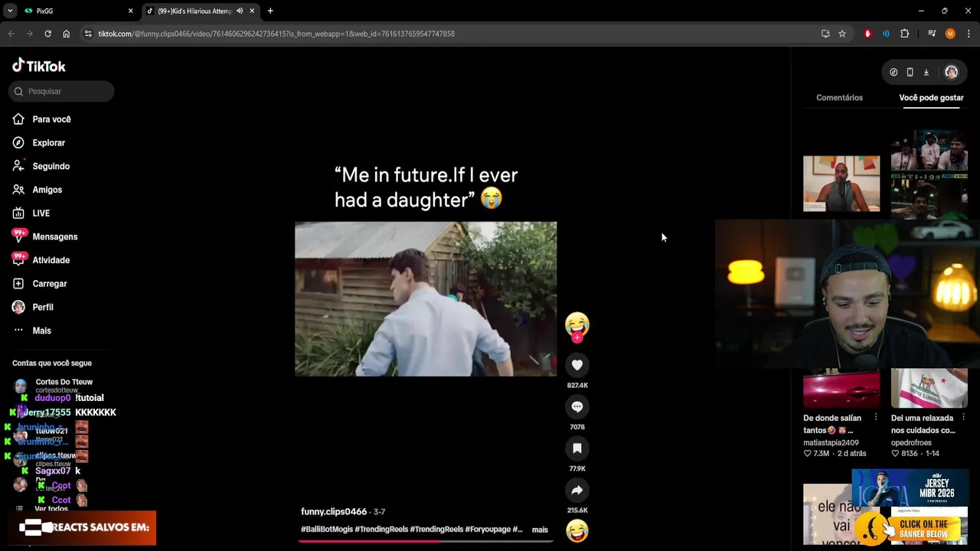Click the #BalliBotMogis hashtag

327,530
